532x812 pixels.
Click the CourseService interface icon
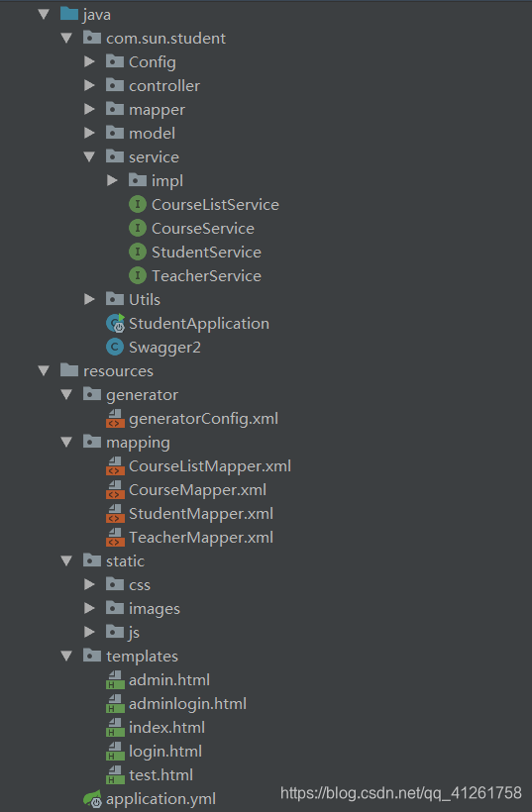point(138,228)
